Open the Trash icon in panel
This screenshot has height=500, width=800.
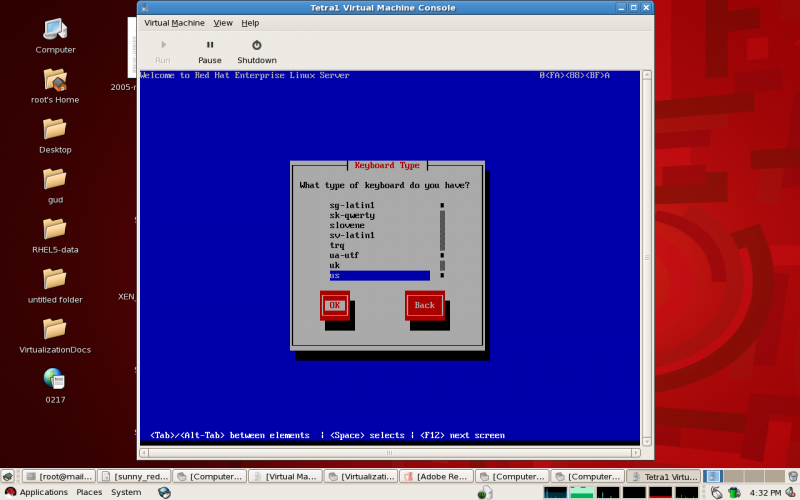[x=793, y=476]
